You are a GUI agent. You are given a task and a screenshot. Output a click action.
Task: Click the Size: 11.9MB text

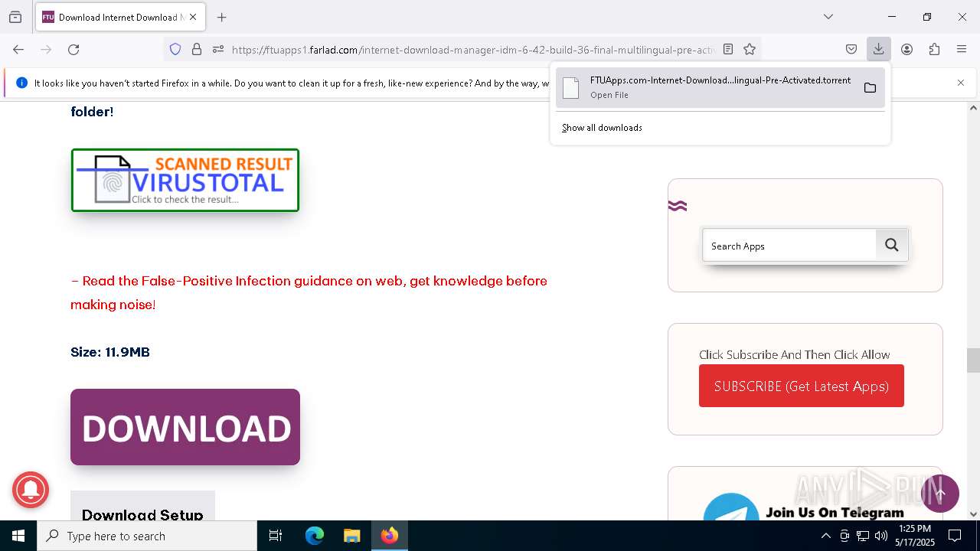(x=110, y=352)
